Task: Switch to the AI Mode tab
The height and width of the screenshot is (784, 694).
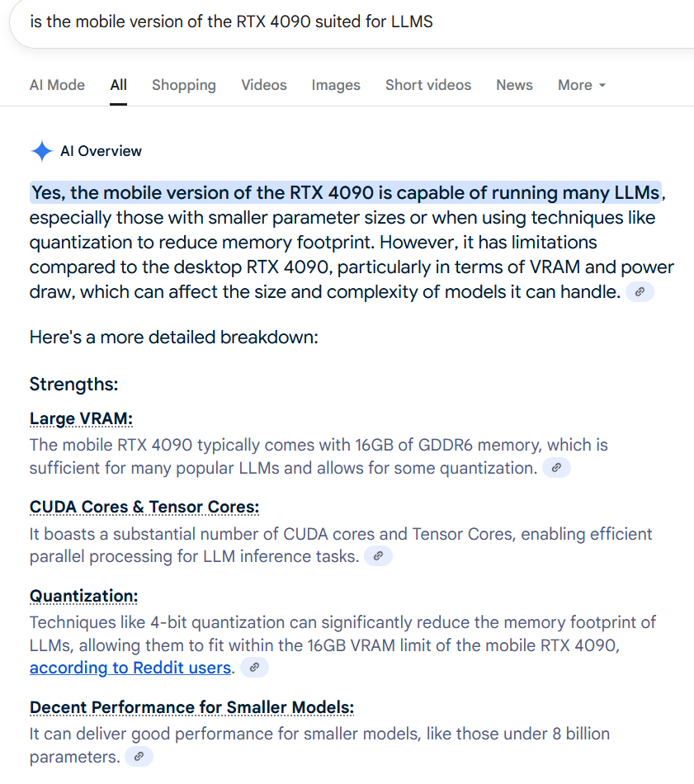Action: coord(57,85)
